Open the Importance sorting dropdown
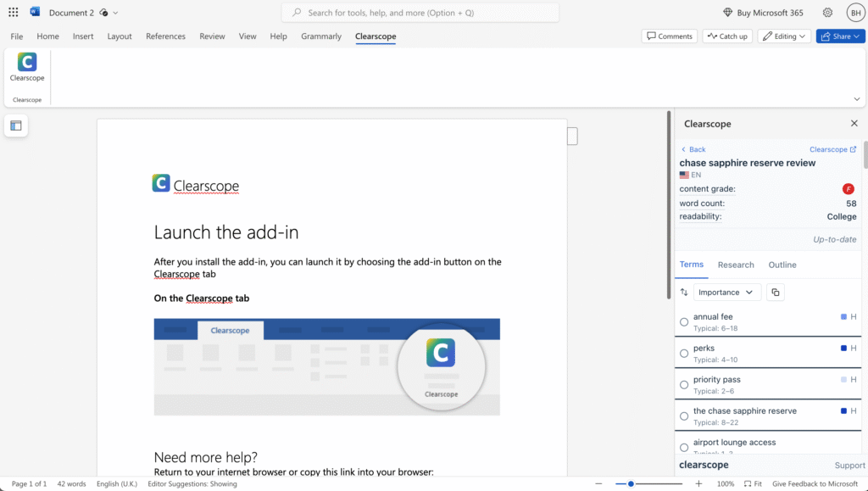Screen dimensions: 868x491 [726, 292]
